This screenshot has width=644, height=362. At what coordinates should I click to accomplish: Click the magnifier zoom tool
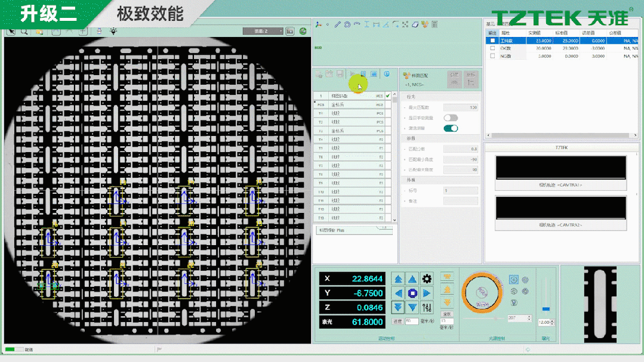pos(24,32)
